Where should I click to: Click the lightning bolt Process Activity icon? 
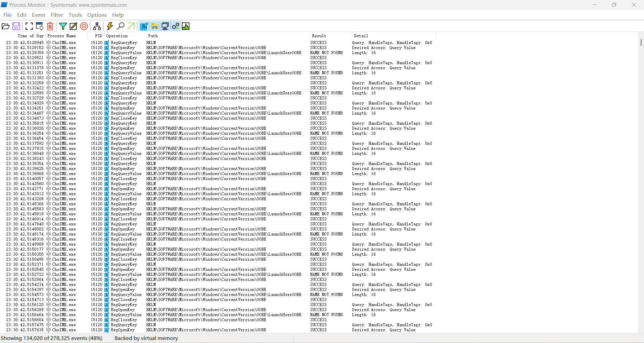coord(110,26)
